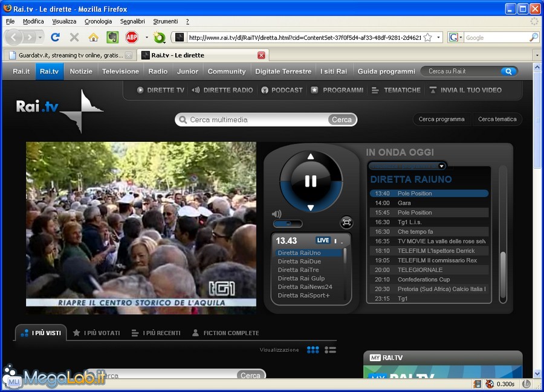
Task: Toggle fullscreen video mode
Action: (346, 222)
